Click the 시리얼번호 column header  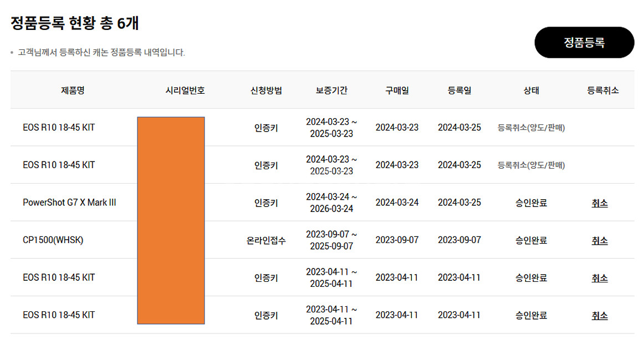pyautogui.click(x=184, y=90)
